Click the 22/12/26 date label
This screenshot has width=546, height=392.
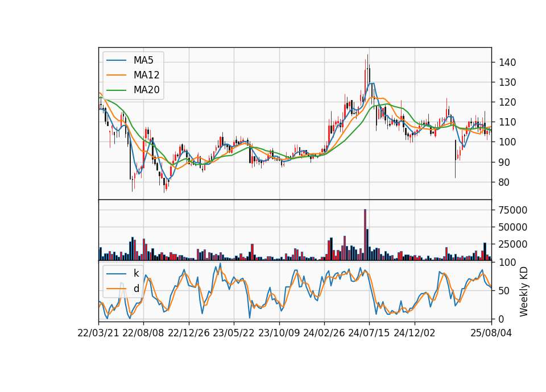(x=189, y=333)
